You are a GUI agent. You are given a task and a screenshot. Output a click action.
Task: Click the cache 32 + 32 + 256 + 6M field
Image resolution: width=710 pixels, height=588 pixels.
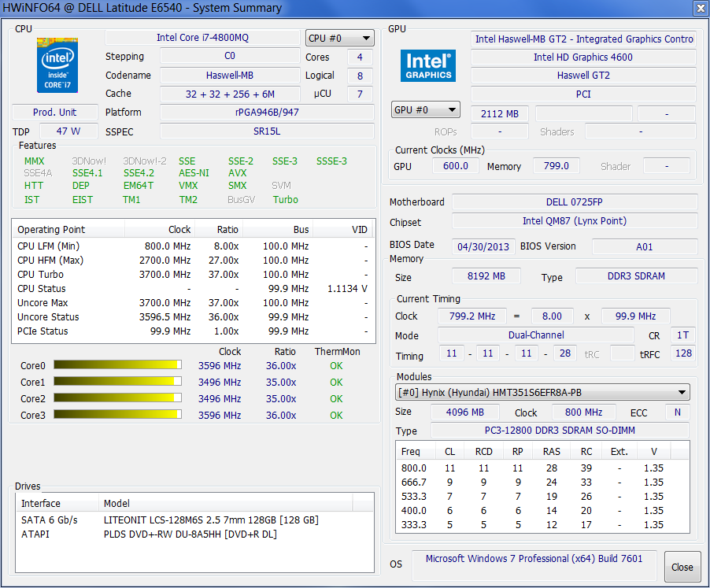click(x=230, y=94)
